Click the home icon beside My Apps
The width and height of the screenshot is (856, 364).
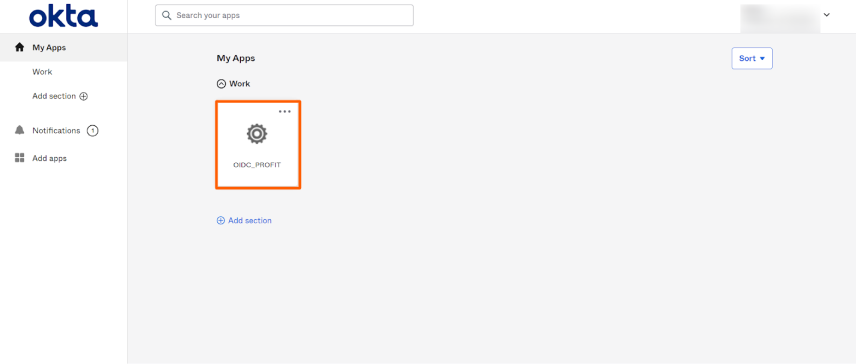tap(20, 47)
